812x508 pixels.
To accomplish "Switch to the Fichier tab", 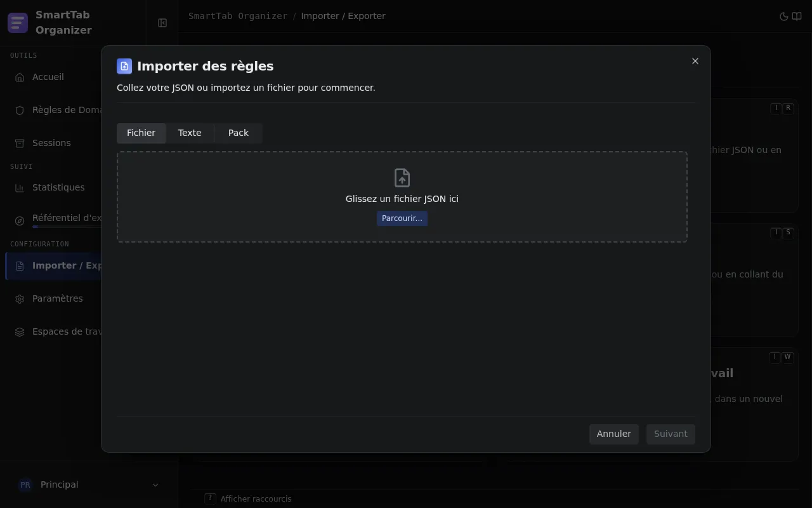I will [x=141, y=133].
